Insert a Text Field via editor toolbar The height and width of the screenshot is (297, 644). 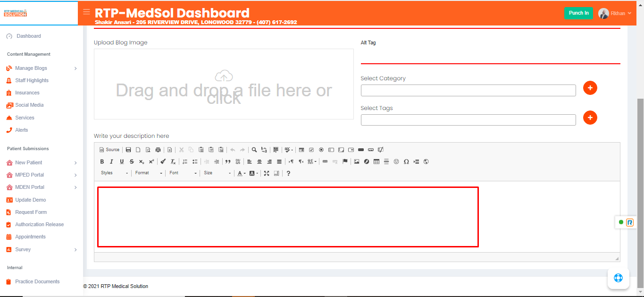click(331, 150)
